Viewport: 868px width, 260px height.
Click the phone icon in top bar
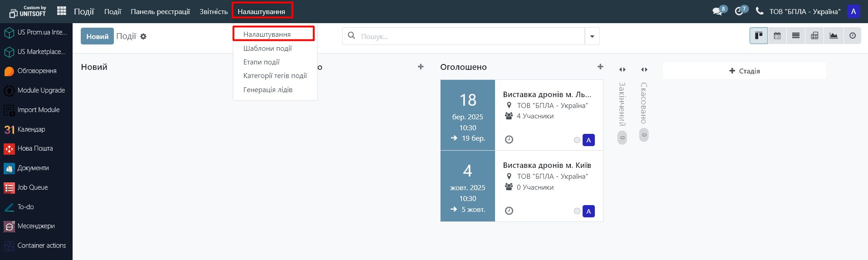coord(760,11)
